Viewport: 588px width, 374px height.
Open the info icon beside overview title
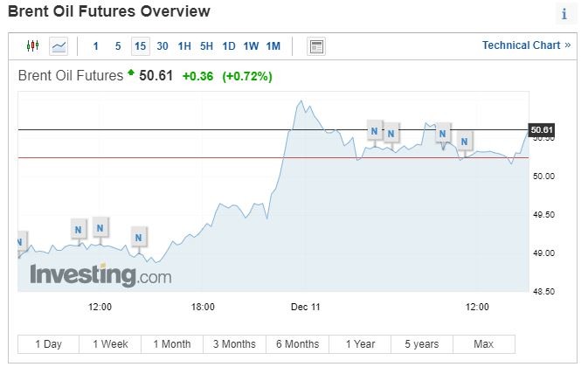pos(564,14)
